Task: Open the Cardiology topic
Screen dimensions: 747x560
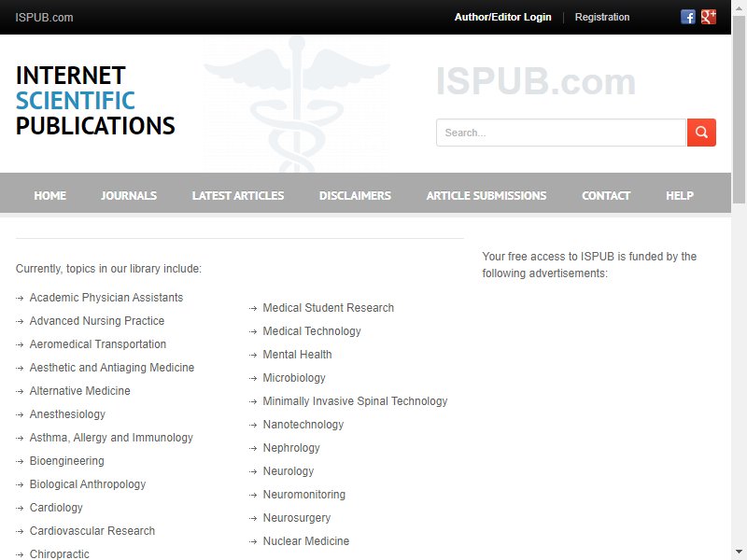Action: (56, 508)
